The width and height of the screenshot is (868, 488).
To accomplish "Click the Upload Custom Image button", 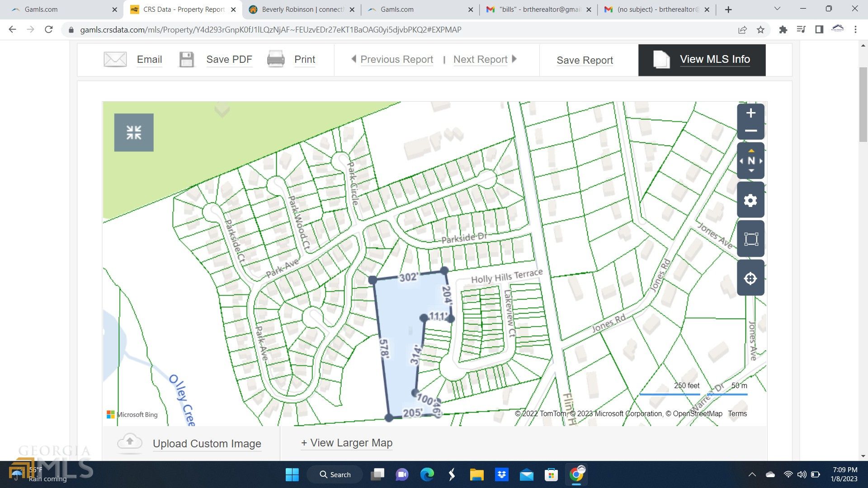I will click(207, 443).
